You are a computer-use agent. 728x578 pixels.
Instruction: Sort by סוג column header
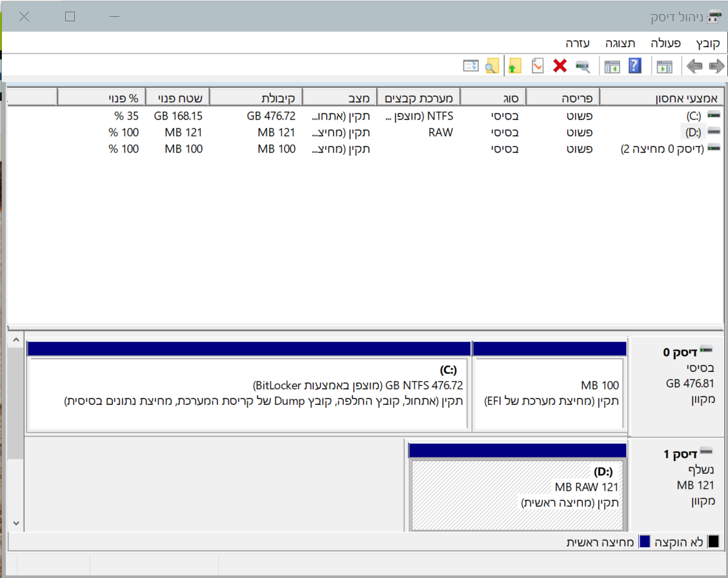click(492, 98)
